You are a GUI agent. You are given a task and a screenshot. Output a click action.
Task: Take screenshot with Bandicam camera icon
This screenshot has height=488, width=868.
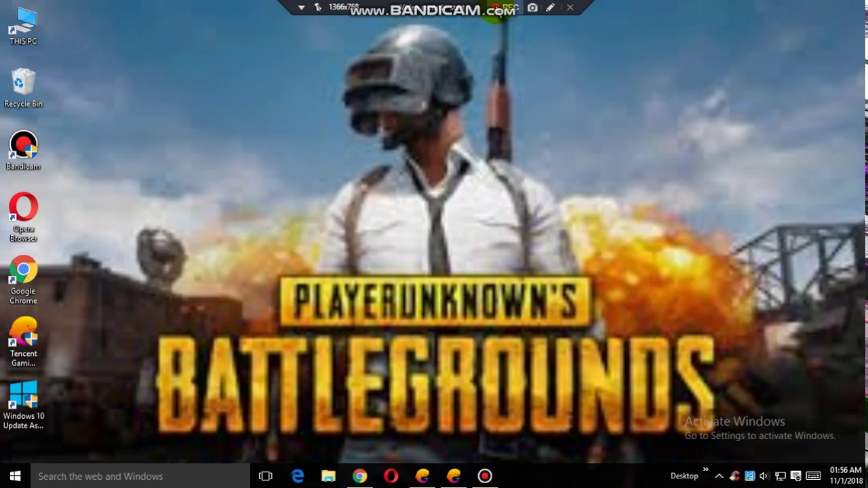pyautogui.click(x=533, y=7)
